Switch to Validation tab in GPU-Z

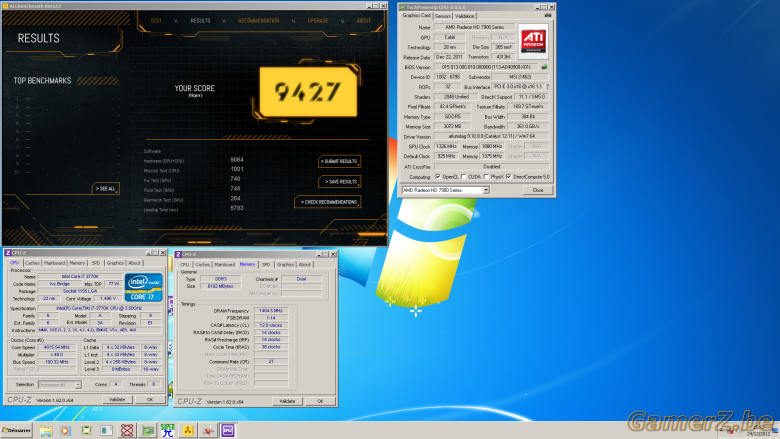[464, 16]
